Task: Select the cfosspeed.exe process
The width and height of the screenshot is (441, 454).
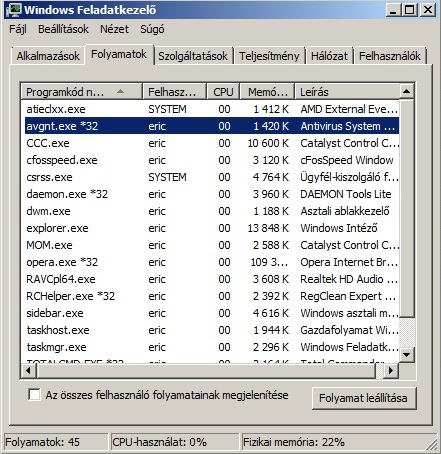Action: 211,160
